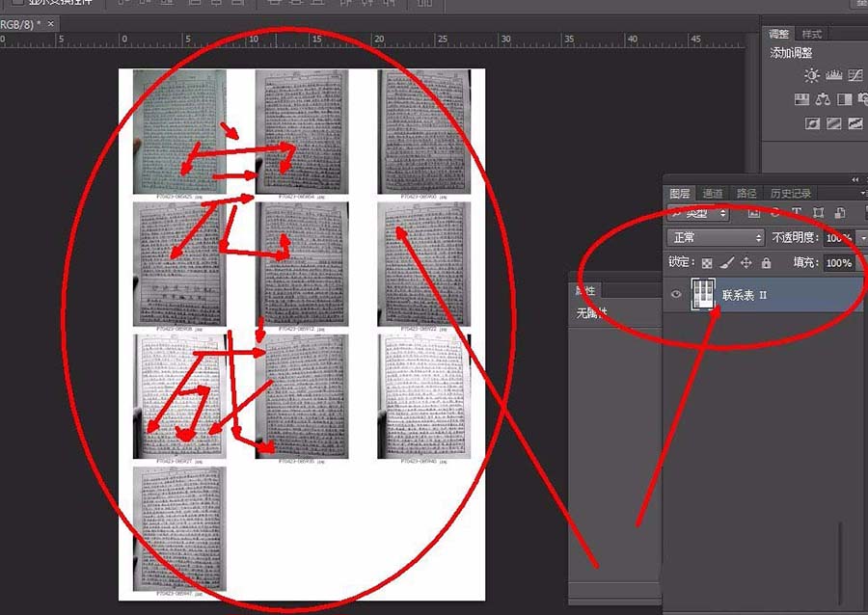Image resolution: width=868 pixels, height=615 pixels.
Task: Select the Color Balance adjustment icon
Action: click(x=823, y=99)
